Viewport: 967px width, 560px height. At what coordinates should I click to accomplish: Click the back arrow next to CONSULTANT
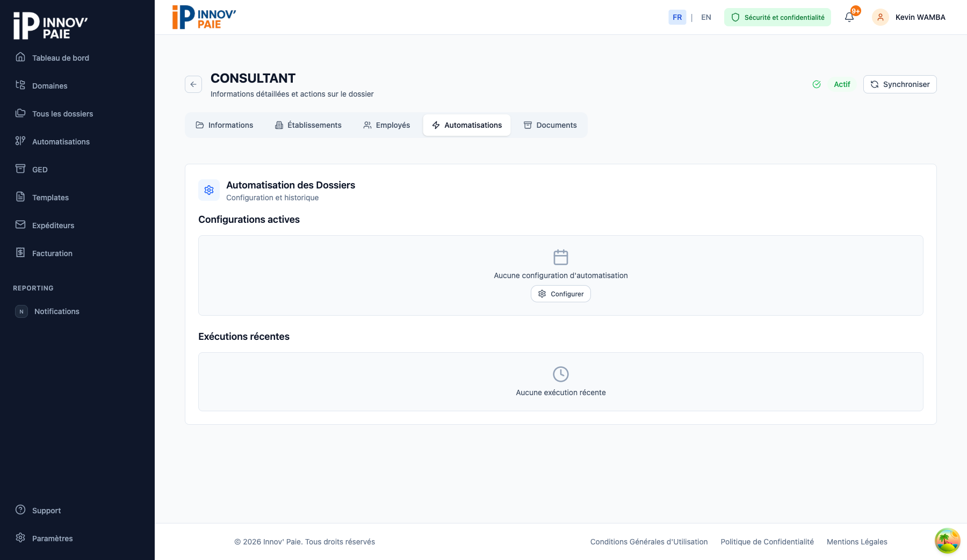(x=193, y=84)
